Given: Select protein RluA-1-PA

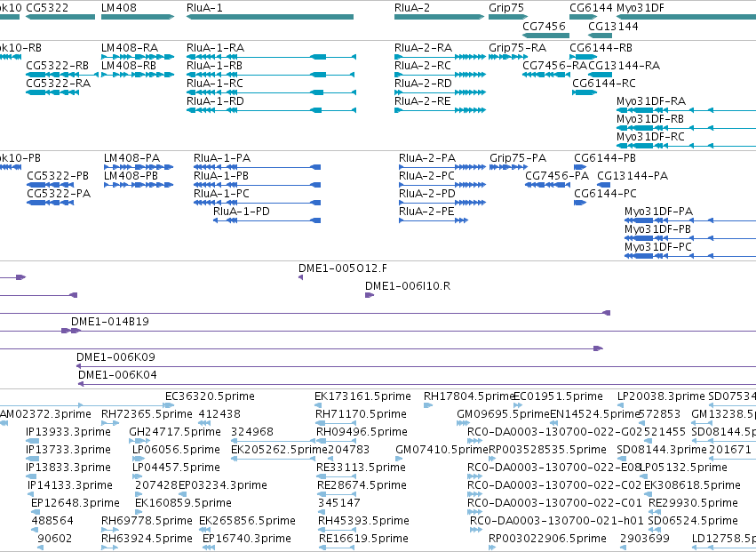Looking at the screenshot, I should 257,167.
